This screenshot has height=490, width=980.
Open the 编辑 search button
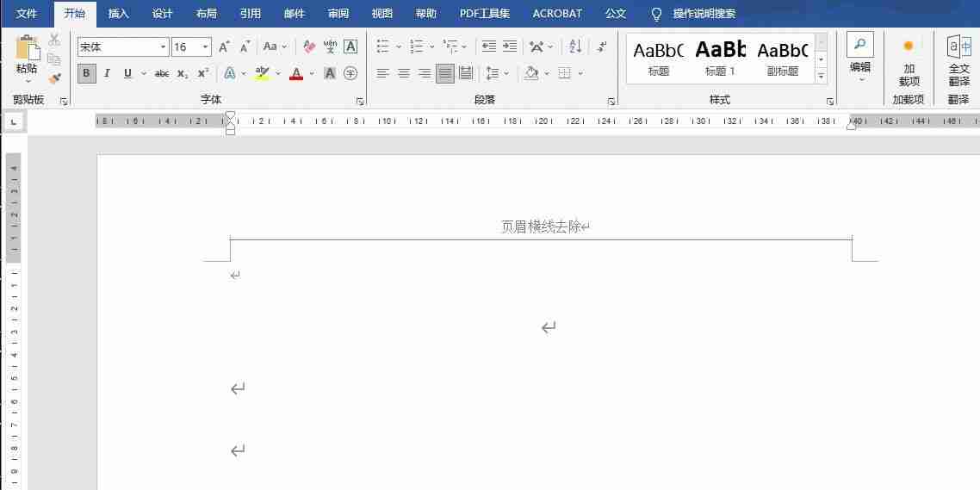point(860,56)
